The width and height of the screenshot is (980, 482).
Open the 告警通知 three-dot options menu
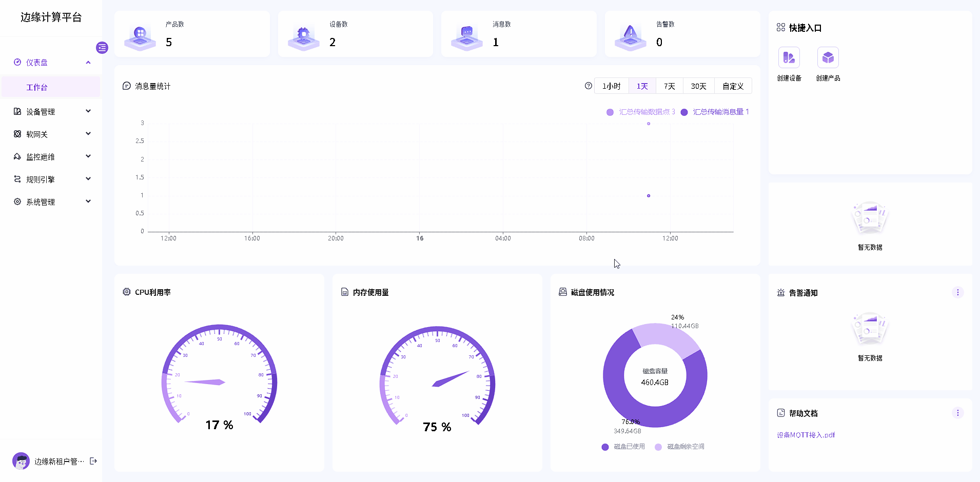coord(957,292)
